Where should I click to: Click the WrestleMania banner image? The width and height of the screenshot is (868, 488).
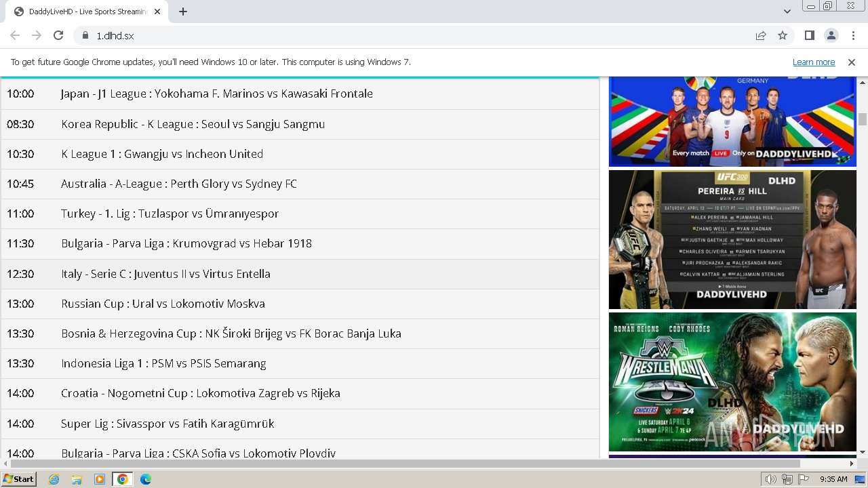point(732,382)
